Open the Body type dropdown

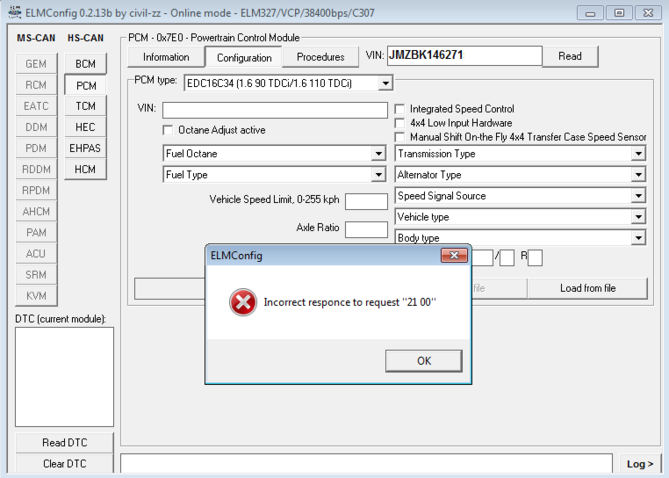638,237
